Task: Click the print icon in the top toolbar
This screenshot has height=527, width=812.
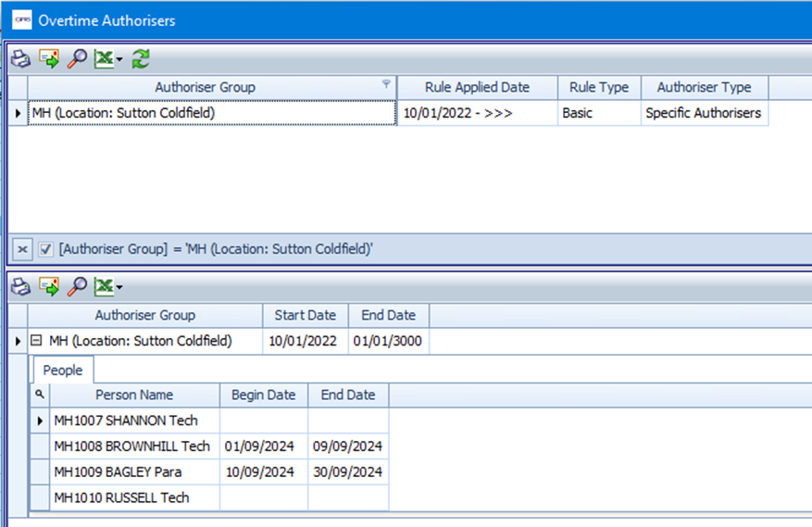Action: [x=20, y=59]
